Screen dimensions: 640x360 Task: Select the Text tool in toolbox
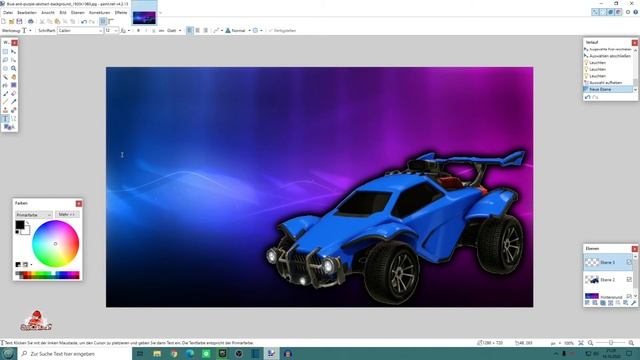point(5,119)
